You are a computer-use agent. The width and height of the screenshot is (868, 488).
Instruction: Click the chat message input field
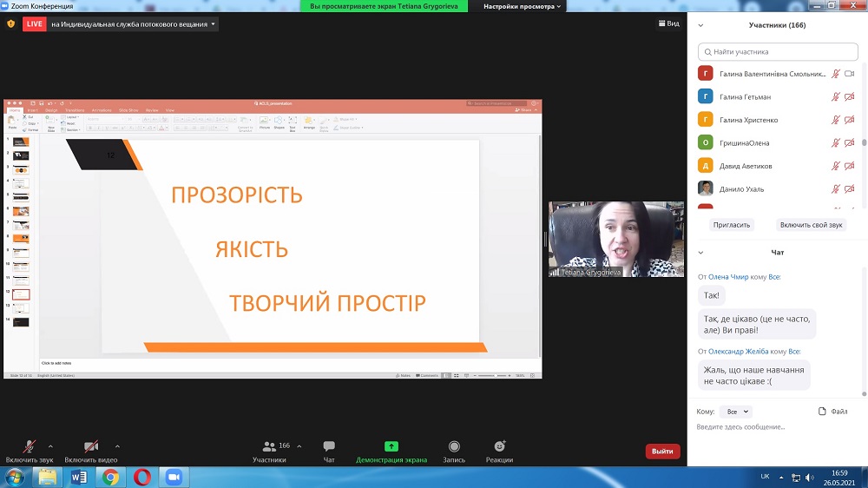pos(775,427)
